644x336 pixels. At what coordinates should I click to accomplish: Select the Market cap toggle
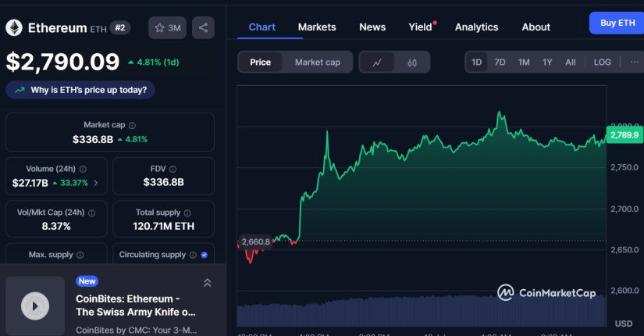click(x=318, y=63)
